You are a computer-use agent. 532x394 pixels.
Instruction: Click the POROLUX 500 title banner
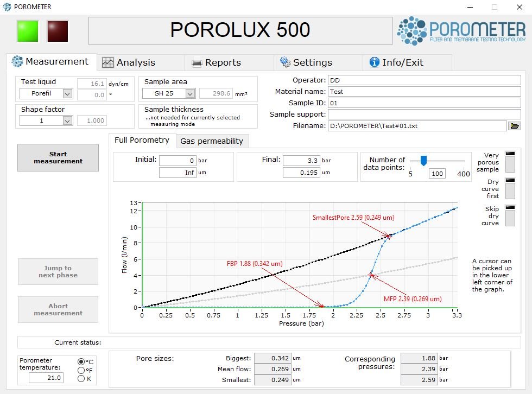click(x=240, y=31)
